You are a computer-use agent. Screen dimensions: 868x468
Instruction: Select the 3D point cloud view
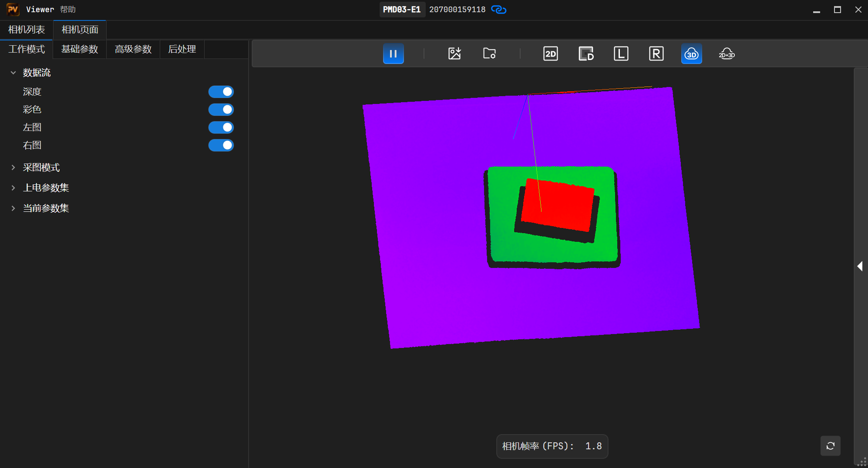(692, 54)
